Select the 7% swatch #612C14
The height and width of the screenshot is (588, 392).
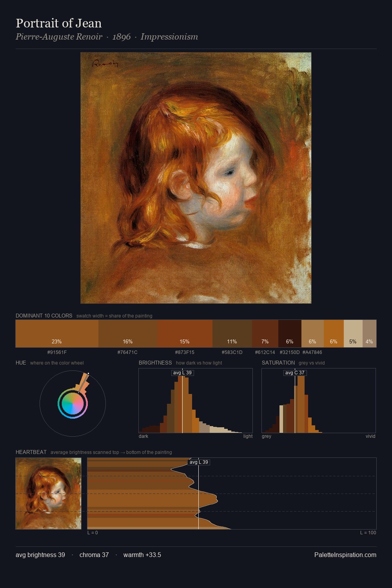[x=265, y=334]
